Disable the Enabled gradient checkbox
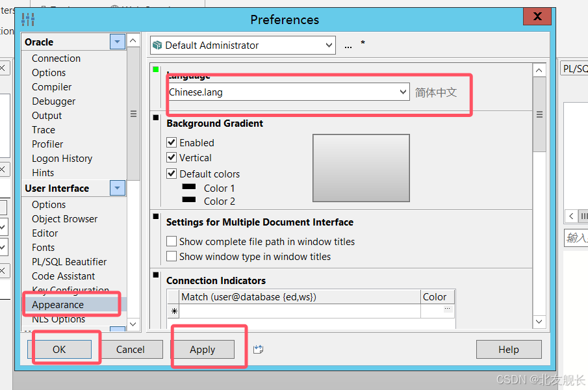This screenshot has height=390, width=588. coord(172,142)
